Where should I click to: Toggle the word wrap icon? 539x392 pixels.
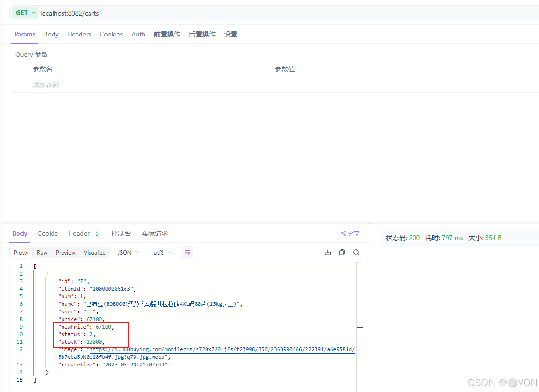(188, 252)
